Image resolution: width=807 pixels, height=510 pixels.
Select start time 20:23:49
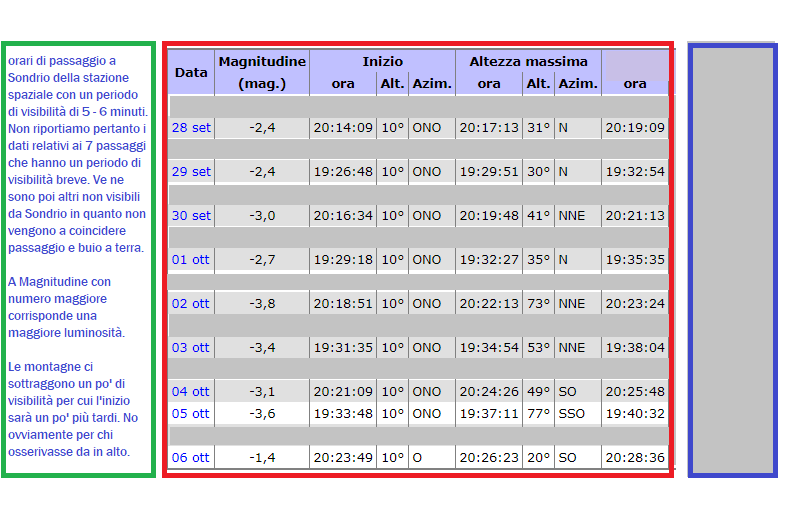tap(343, 458)
